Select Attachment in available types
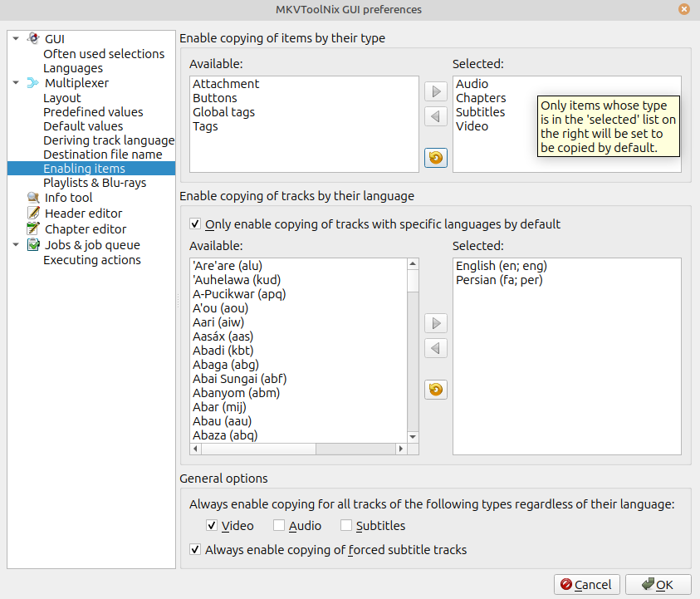700x599 pixels. click(x=226, y=84)
